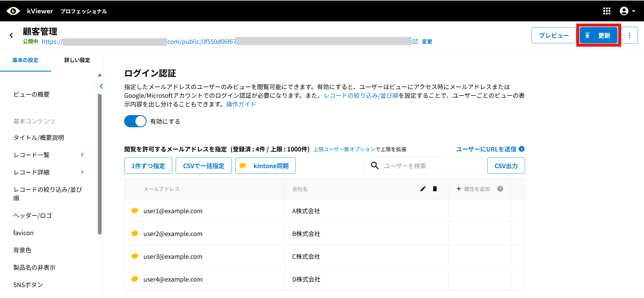The height and width of the screenshot is (298, 644).
Task: Expand the レコード詳細 sidebar item
Action: click(x=82, y=172)
